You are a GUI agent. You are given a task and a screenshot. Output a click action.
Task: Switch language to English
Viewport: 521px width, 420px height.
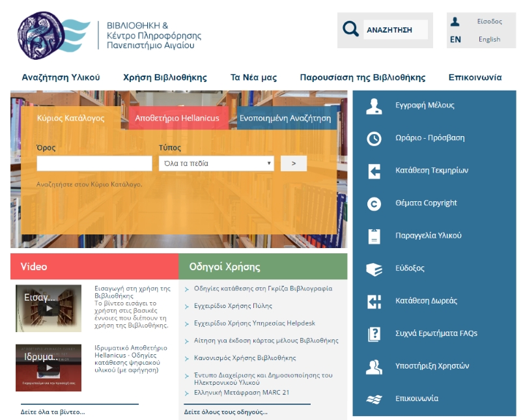click(489, 39)
